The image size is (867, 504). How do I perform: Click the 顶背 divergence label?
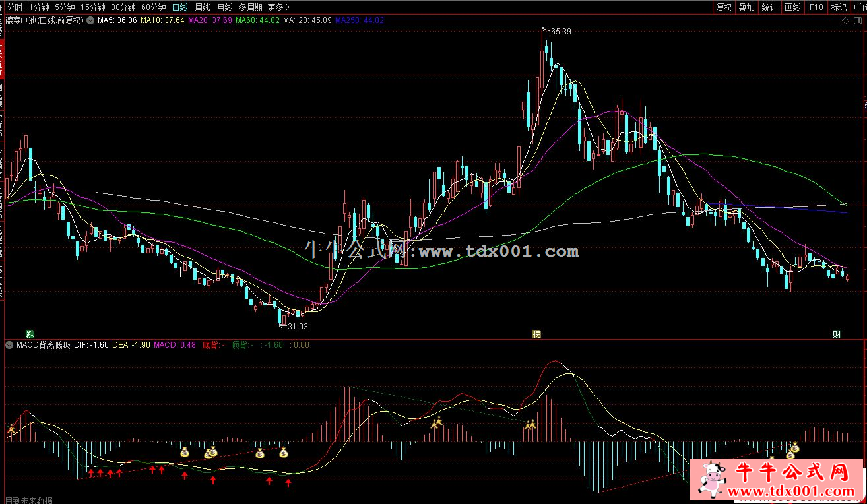243,345
